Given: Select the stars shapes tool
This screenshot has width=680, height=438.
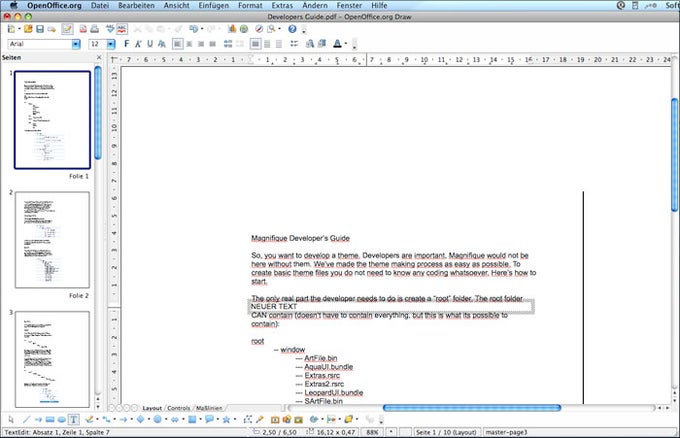Looking at the screenshot, I should 226,419.
